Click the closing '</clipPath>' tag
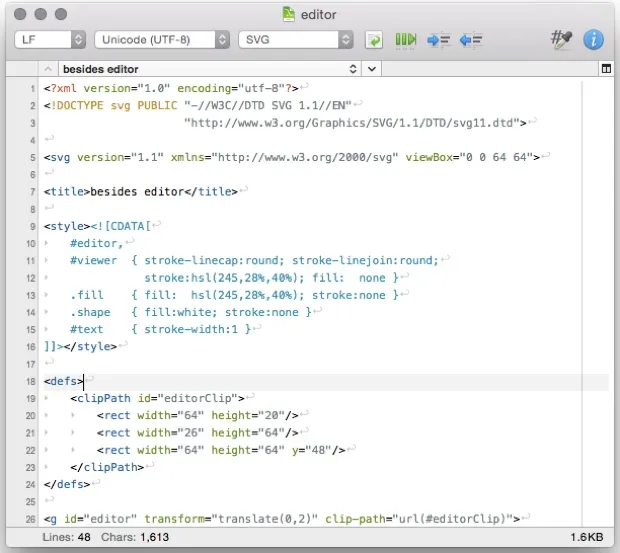 107,467
